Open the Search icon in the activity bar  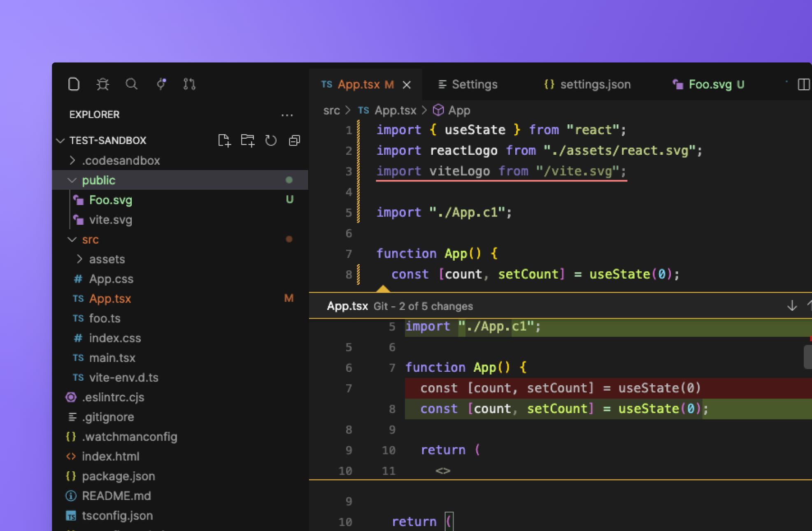pyautogui.click(x=132, y=84)
